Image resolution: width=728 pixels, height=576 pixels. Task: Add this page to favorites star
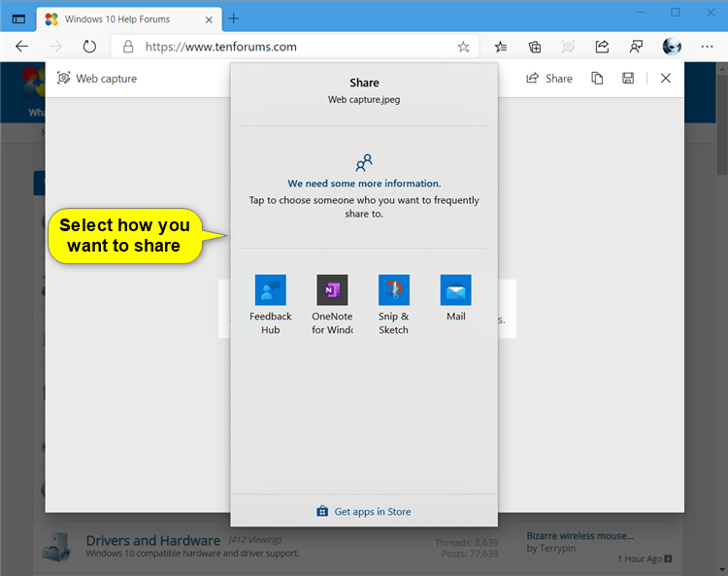(463, 47)
